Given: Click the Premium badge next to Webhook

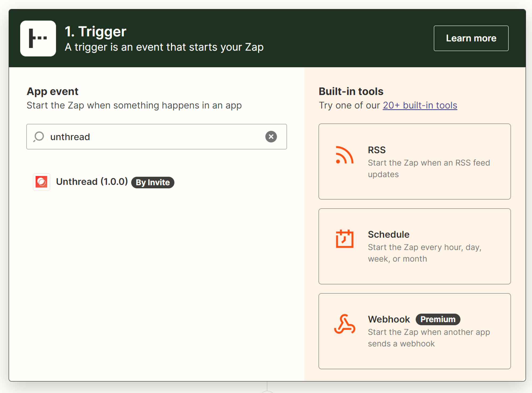Looking at the screenshot, I should pyautogui.click(x=438, y=319).
